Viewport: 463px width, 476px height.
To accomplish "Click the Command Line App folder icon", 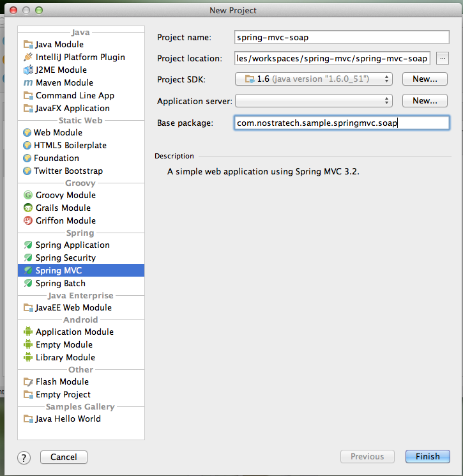I will click(x=28, y=95).
